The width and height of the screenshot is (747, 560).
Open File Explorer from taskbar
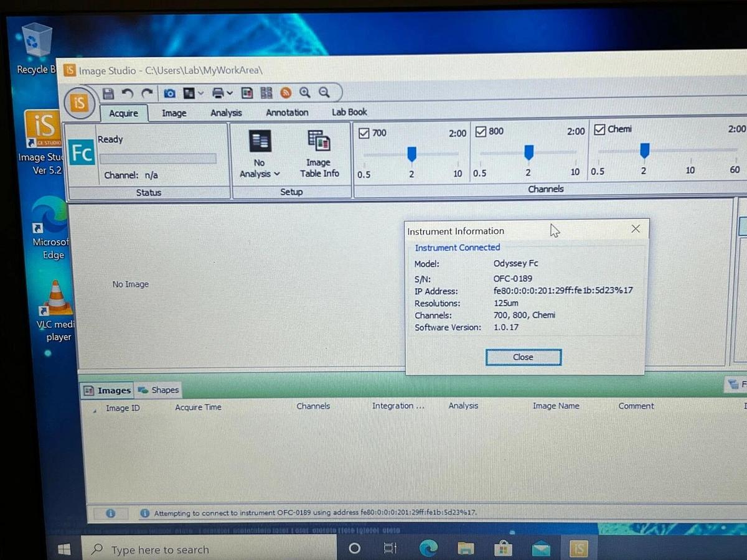click(465, 548)
